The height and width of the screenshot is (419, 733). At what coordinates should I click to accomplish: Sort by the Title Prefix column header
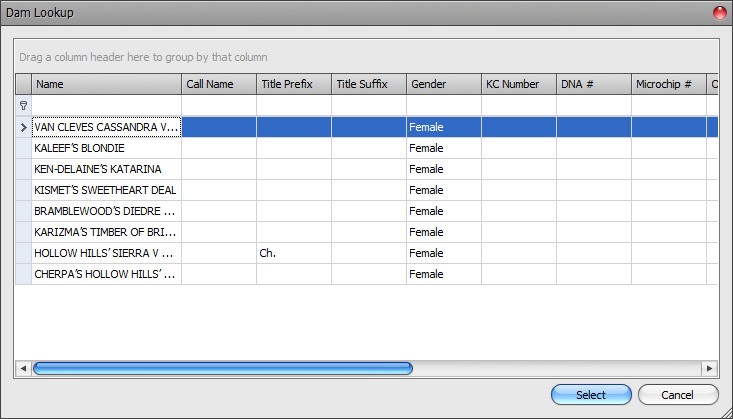point(294,84)
